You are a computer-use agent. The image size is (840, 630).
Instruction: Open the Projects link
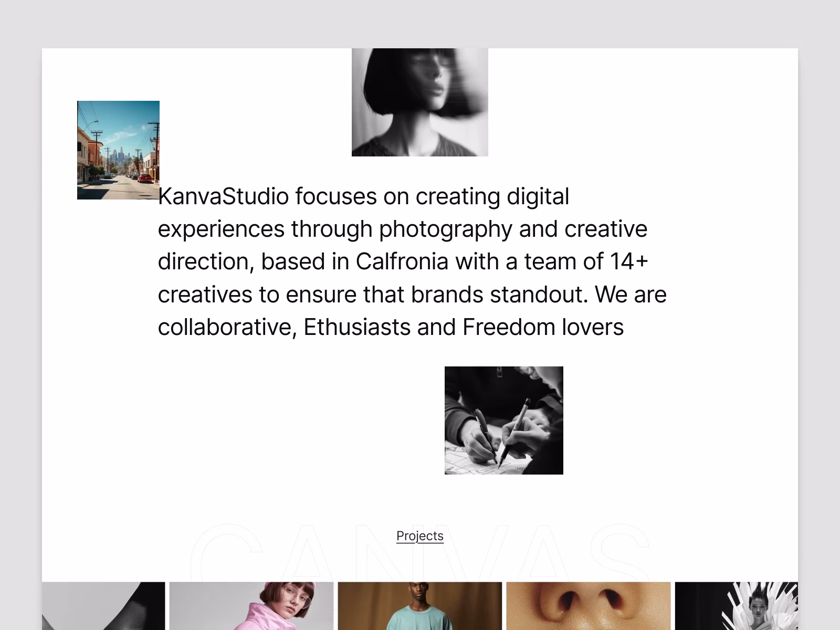pos(420,536)
